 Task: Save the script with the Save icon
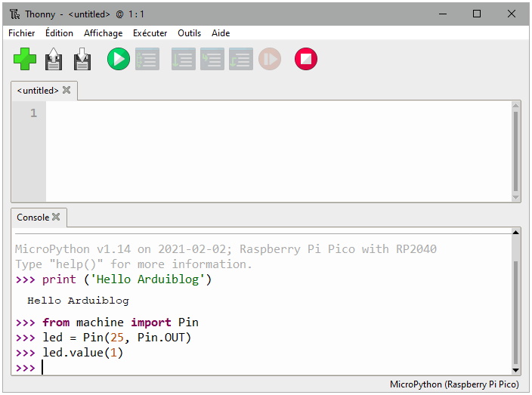point(82,59)
